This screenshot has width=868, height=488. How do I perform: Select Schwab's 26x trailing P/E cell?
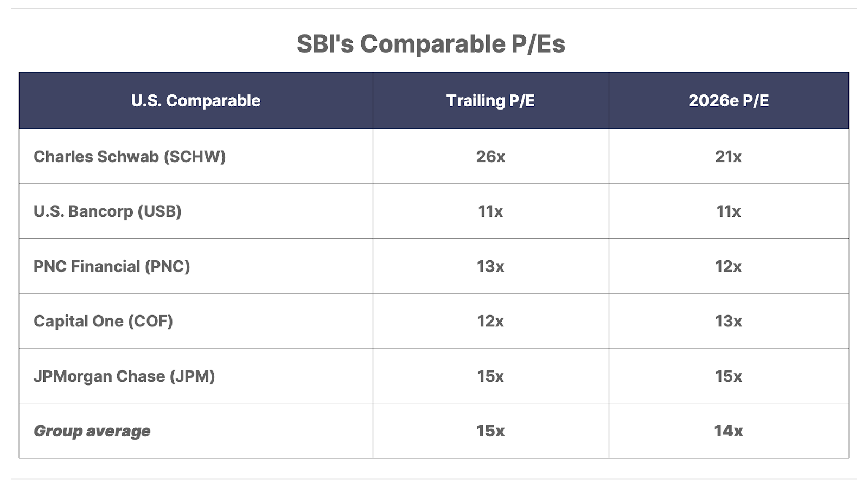[490, 156]
